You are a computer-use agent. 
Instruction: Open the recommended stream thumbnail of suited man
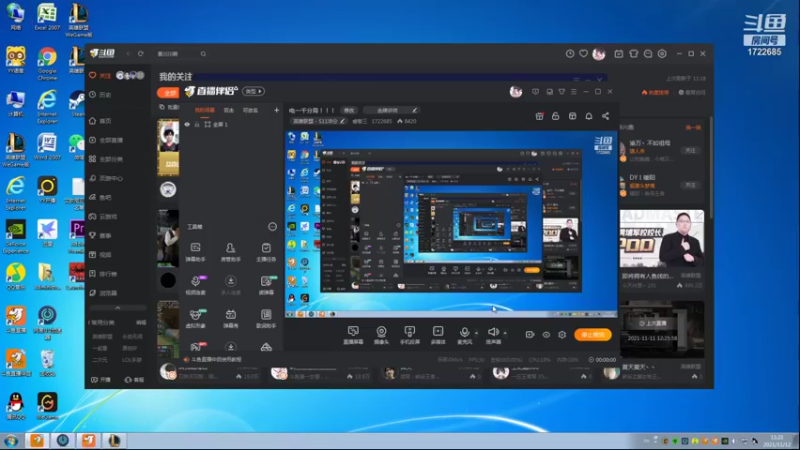[x=662, y=238]
